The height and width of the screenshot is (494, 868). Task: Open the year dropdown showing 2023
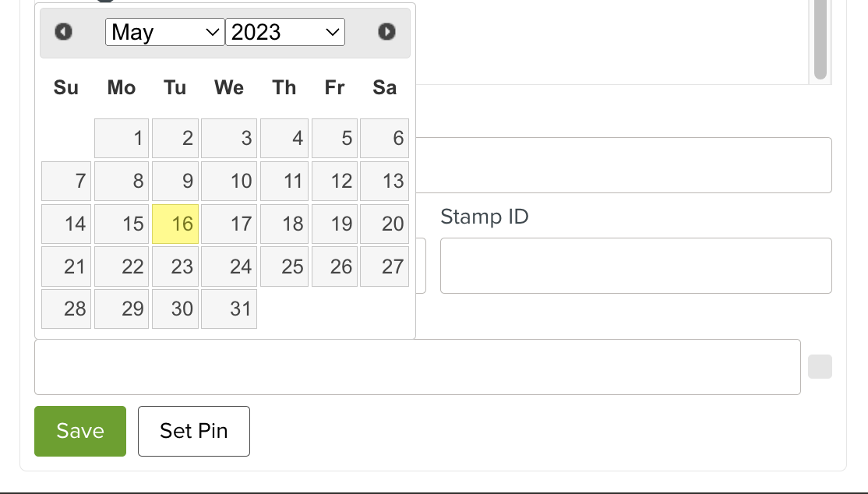pos(284,32)
